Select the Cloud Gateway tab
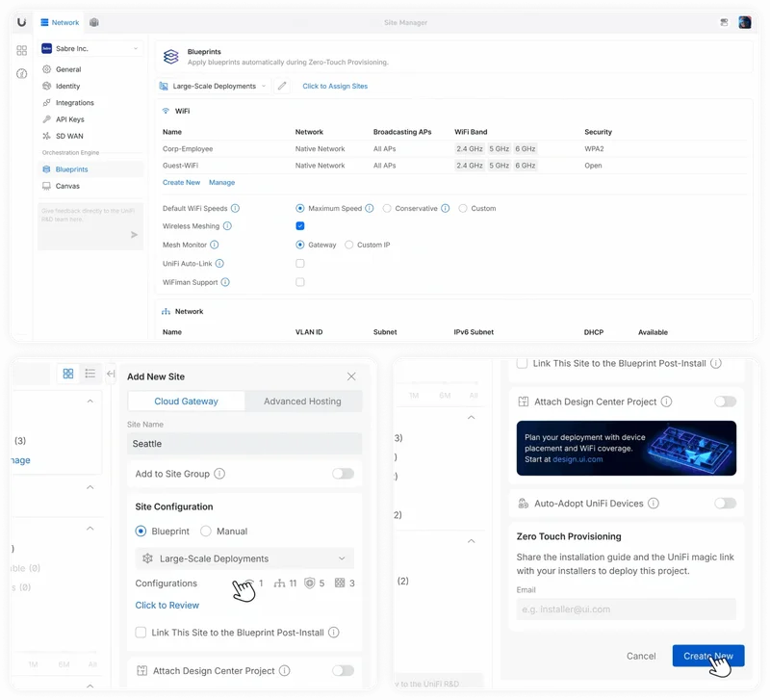The image size is (770, 700). (186, 402)
